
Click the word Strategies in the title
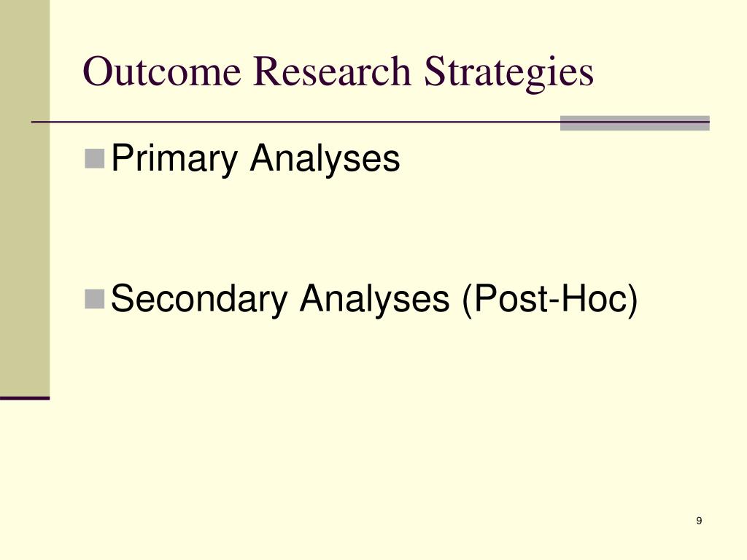pos(508,71)
